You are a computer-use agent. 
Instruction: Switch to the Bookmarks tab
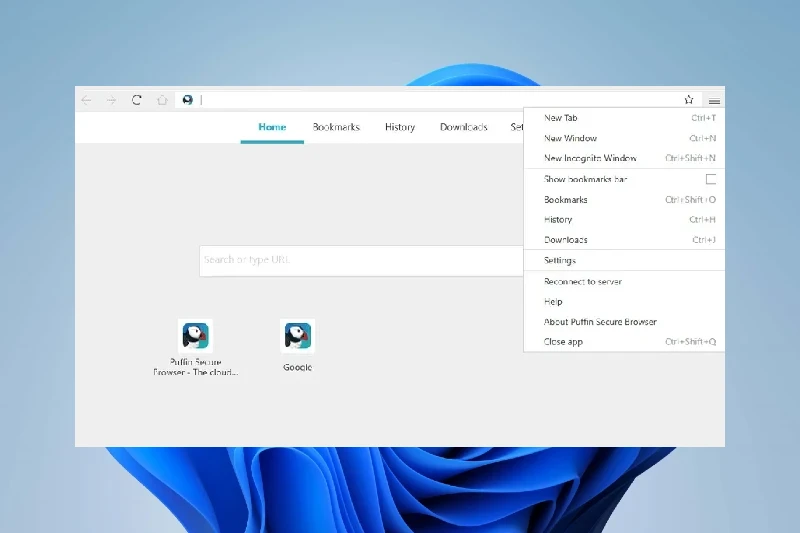pyautogui.click(x=336, y=127)
